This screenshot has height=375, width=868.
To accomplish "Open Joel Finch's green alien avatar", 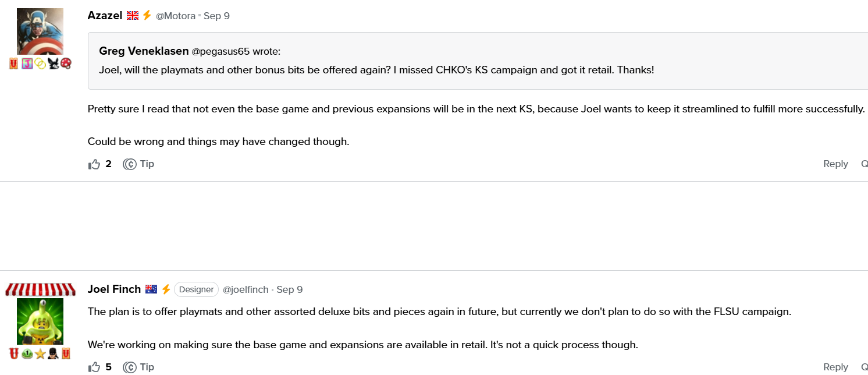I will 40,321.
